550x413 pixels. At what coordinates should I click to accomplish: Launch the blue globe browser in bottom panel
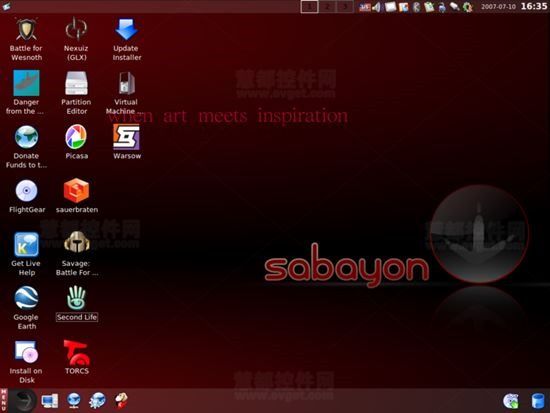[74, 401]
